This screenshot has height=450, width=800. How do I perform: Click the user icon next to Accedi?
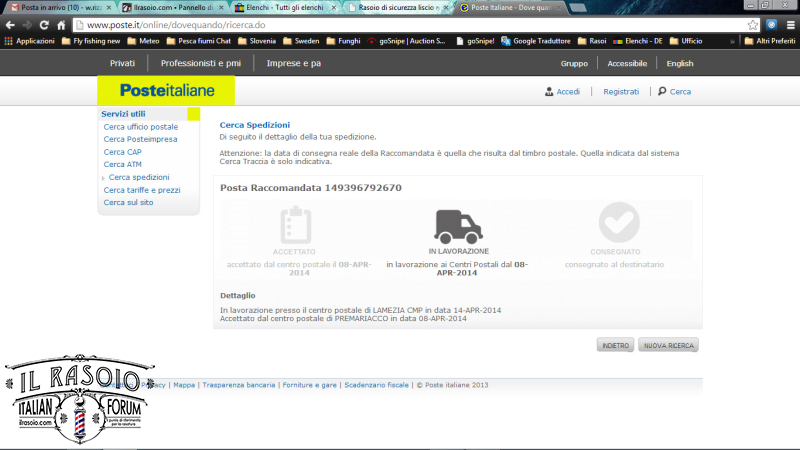click(x=549, y=92)
